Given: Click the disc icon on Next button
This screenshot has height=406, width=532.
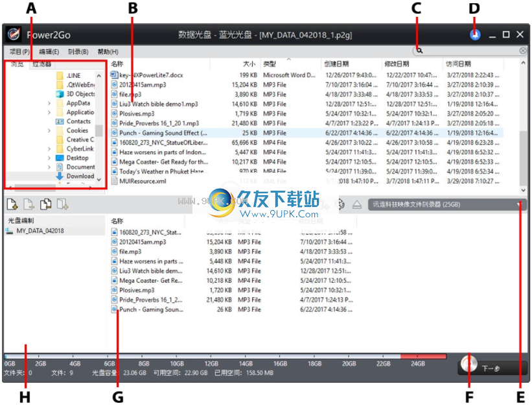Looking at the screenshot, I should [x=469, y=364].
